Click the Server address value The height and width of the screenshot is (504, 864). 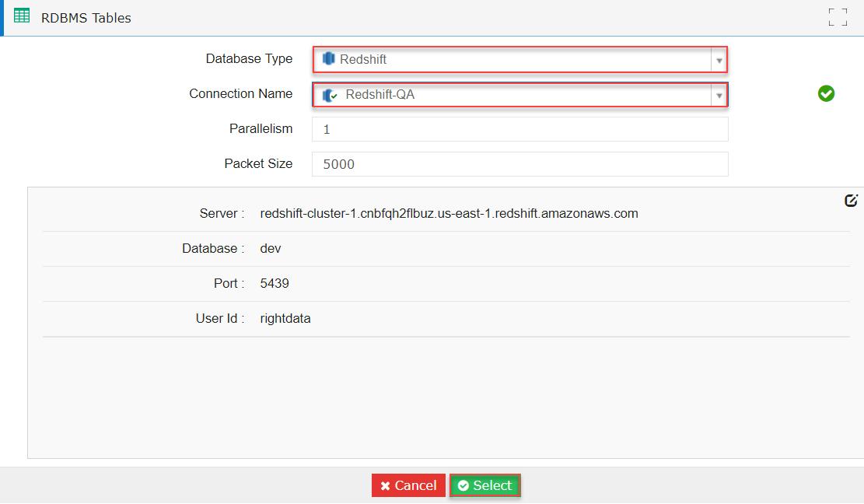[x=449, y=213]
